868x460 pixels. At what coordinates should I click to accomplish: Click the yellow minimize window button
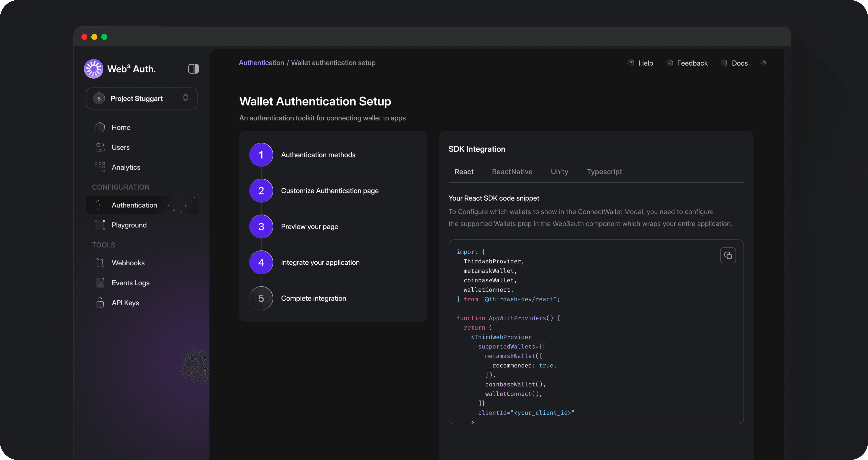point(94,37)
